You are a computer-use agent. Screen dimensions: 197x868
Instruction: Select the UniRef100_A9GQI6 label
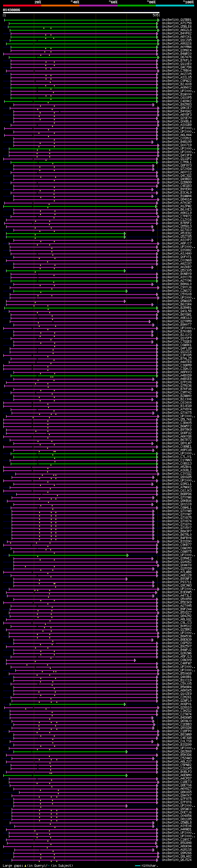click(176, 43)
